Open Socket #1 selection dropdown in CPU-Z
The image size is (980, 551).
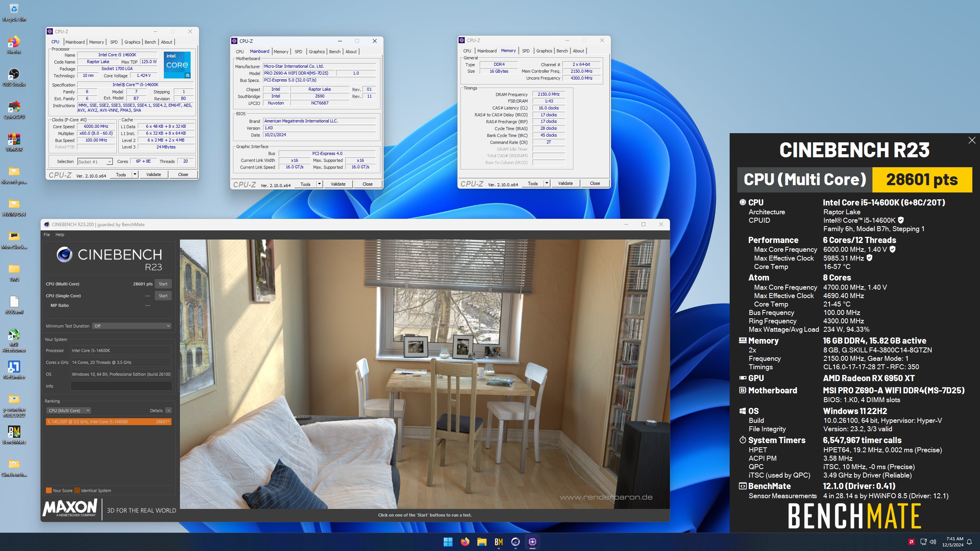[x=95, y=161]
